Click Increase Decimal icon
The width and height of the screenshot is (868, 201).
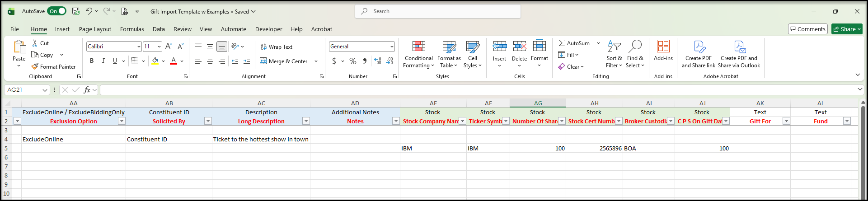coord(378,61)
